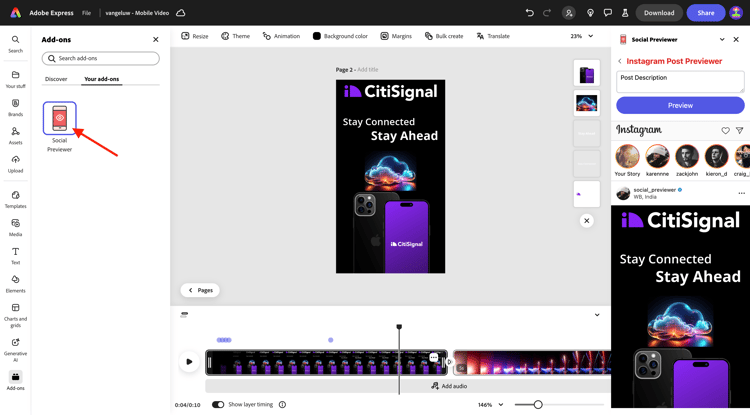Image resolution: width=750 pixels, height=415 pixels.
Task: Select the first page thumbnail
Action: click(x=586, y=73)
